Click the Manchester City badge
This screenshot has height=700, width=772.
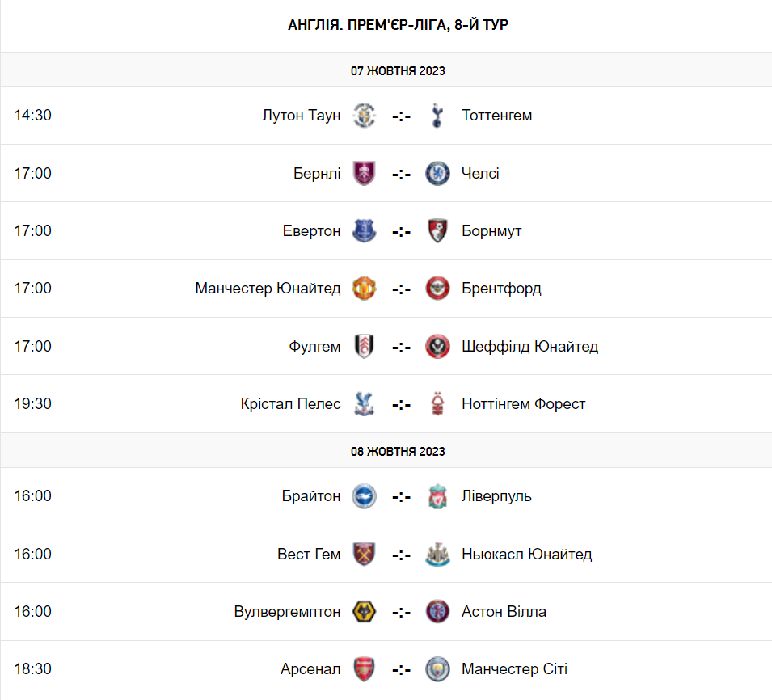click(437, 669)
